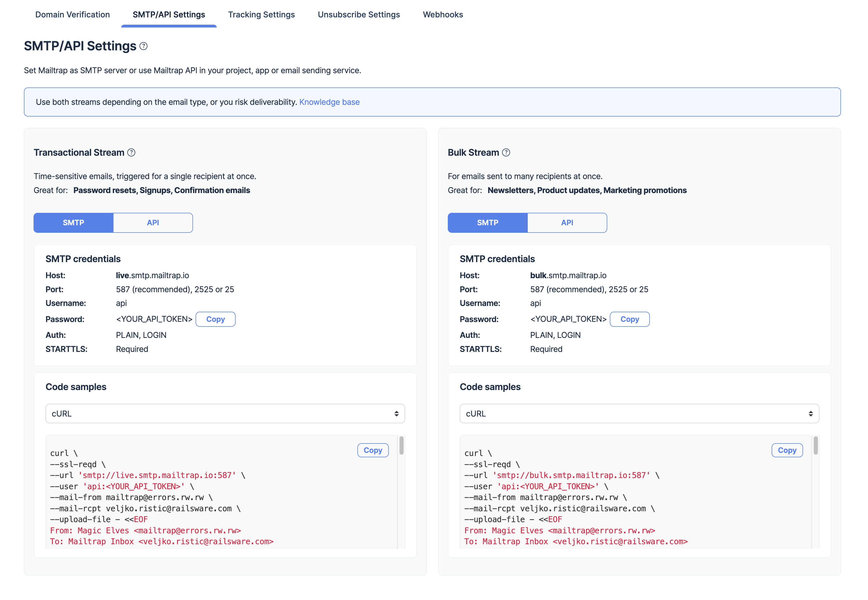This screenshot has width=868, height=600.
Task: Click the question mark beside Transactional Stream
Action: [131, 153]
